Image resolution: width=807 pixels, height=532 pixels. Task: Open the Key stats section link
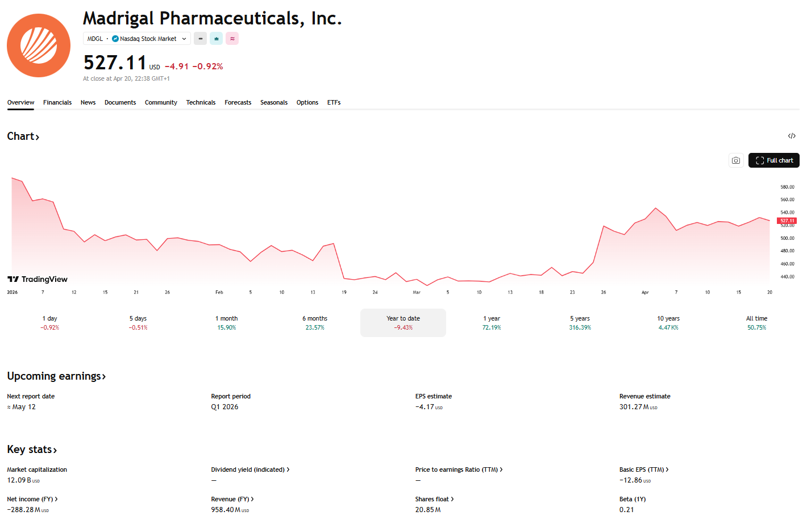pos(32,450)
